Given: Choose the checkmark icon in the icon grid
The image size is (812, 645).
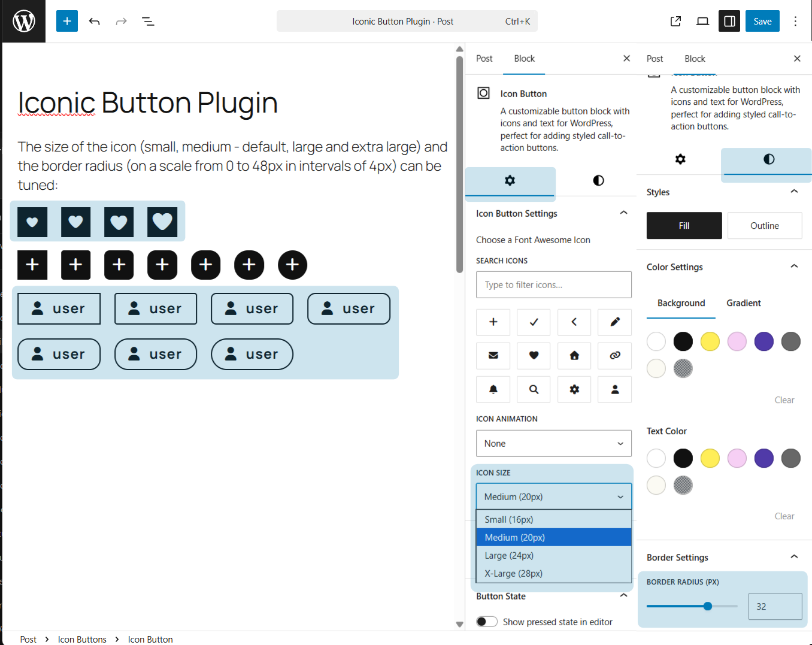Looking at the screenshot, I should click(x=534, y=322).
